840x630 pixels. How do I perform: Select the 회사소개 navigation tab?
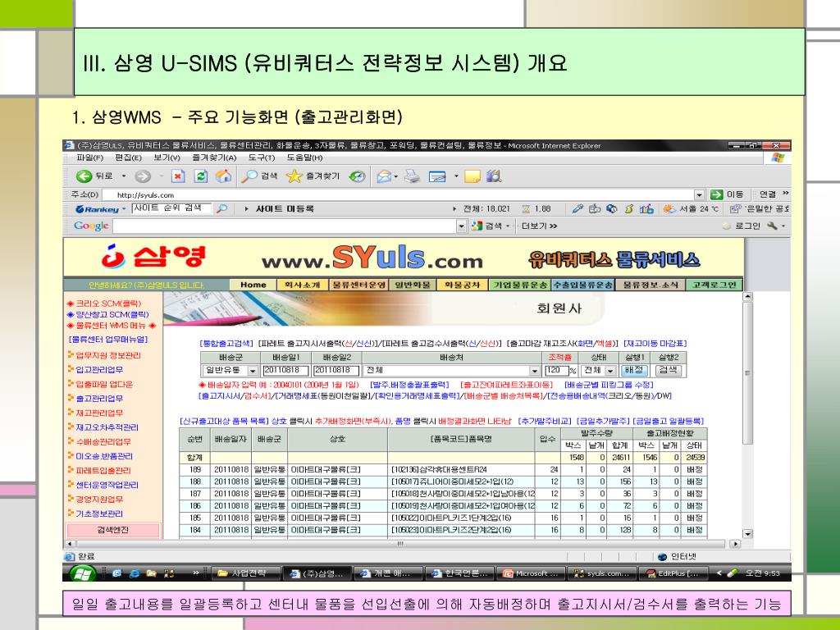(302, 285)
